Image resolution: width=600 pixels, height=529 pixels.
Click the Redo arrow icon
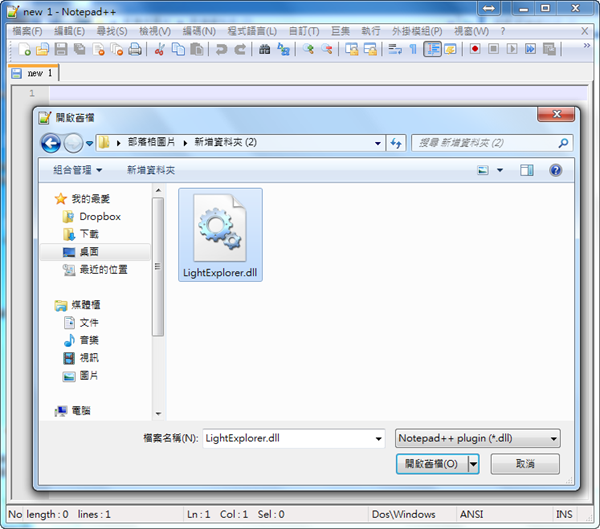pyautogui.click(x=240, y=49)
